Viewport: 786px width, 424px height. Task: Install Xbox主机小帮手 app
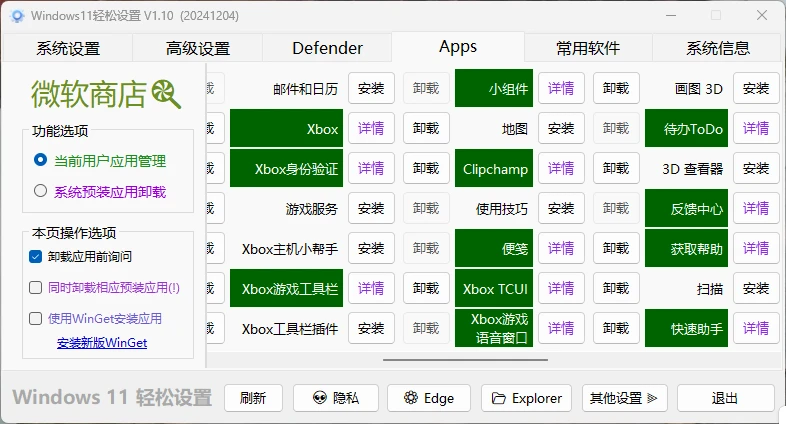[371, 249]
